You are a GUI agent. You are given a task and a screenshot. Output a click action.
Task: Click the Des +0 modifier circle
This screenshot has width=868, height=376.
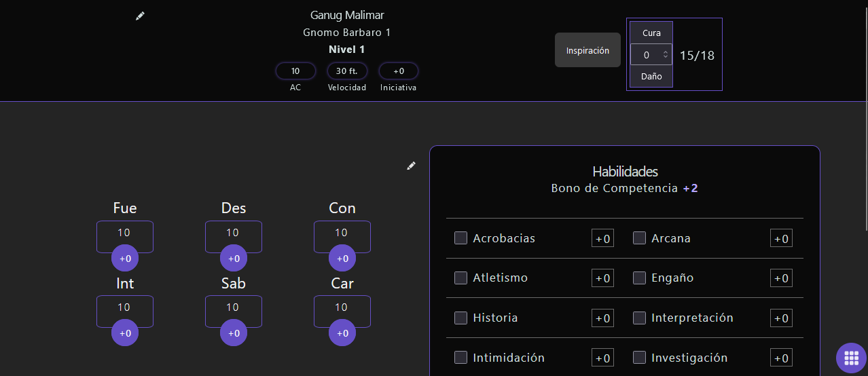coord(234,259)
